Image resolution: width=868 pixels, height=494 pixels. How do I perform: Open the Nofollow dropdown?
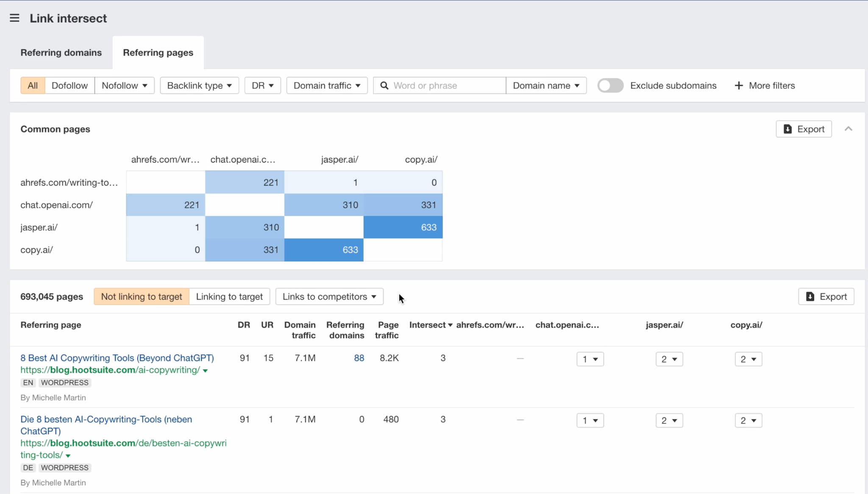(x=125, y=86)
